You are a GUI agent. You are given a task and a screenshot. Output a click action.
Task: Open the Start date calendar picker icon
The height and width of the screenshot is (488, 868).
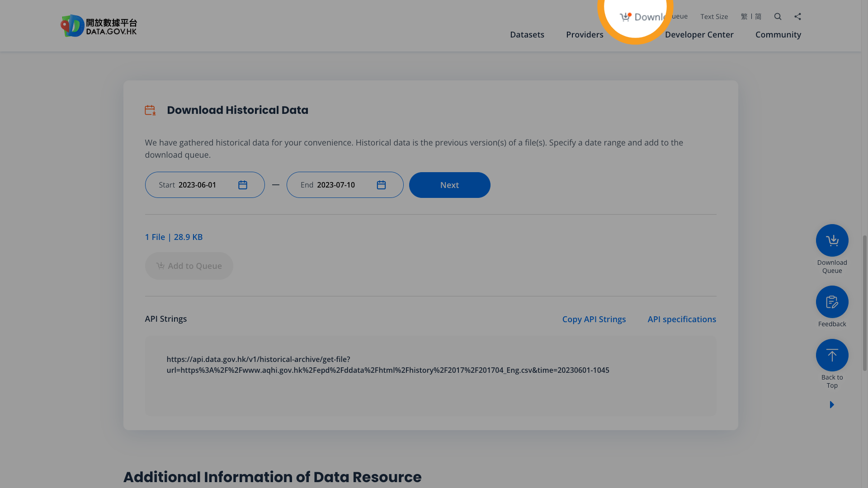243,185
